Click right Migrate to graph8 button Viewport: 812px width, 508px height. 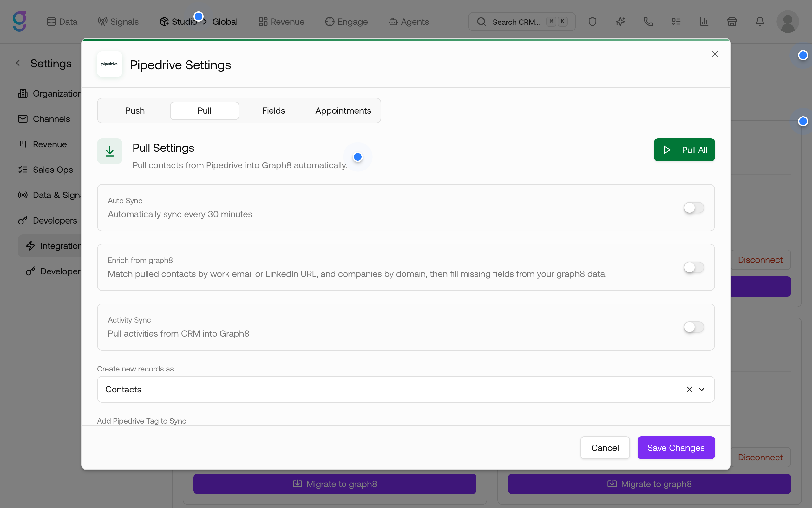[x=649, y=484]
